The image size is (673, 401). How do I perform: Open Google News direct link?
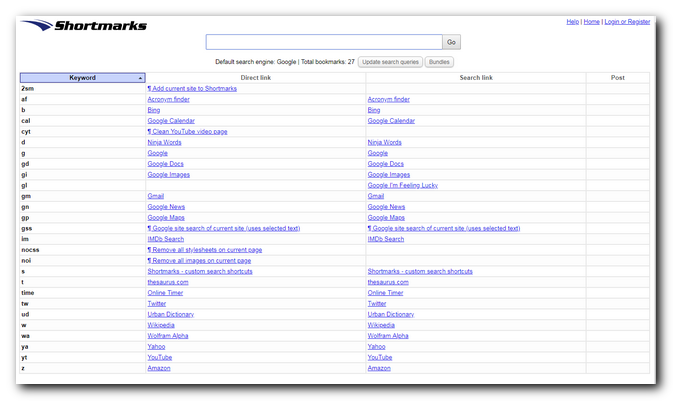pos(166,207)
